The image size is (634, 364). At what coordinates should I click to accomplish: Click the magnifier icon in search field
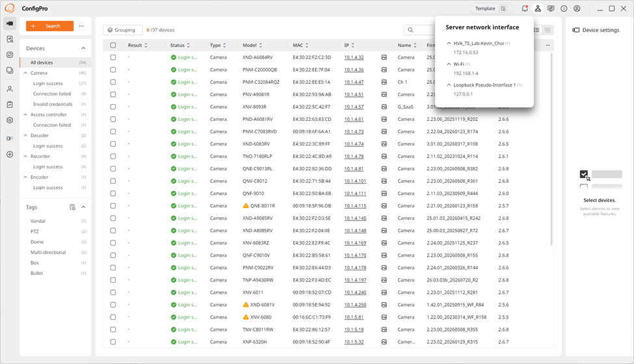coord(410,30)
